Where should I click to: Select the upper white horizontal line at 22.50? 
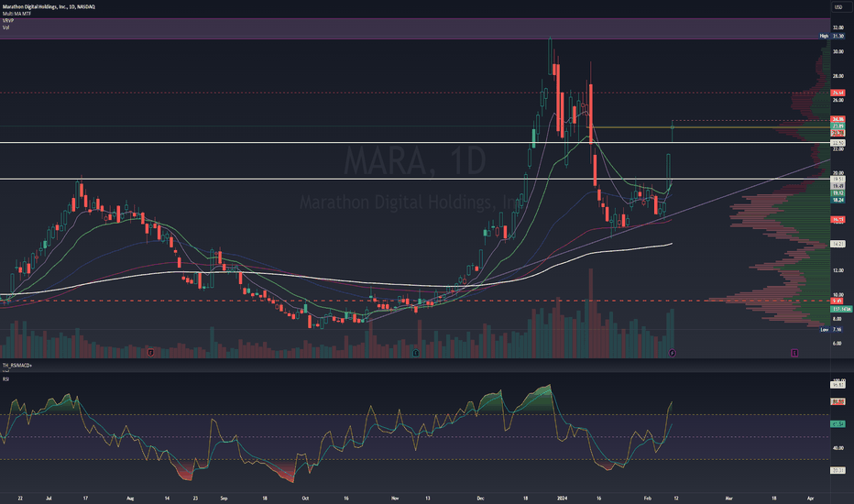(x=414, y=143)
